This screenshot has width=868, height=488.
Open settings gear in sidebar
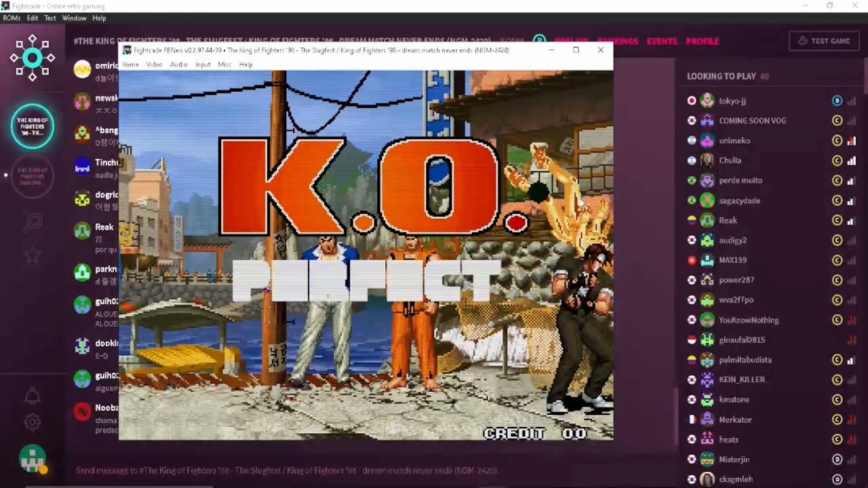click(x=33, y=422)
